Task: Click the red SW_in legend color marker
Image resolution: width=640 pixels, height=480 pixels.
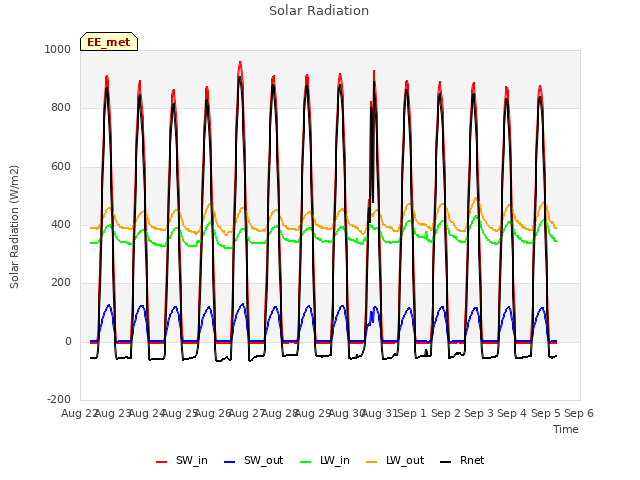Action: (162, 462)
